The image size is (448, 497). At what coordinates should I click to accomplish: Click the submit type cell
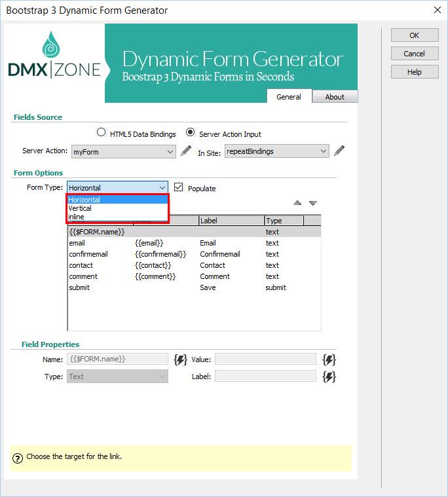tap(276, 287)
